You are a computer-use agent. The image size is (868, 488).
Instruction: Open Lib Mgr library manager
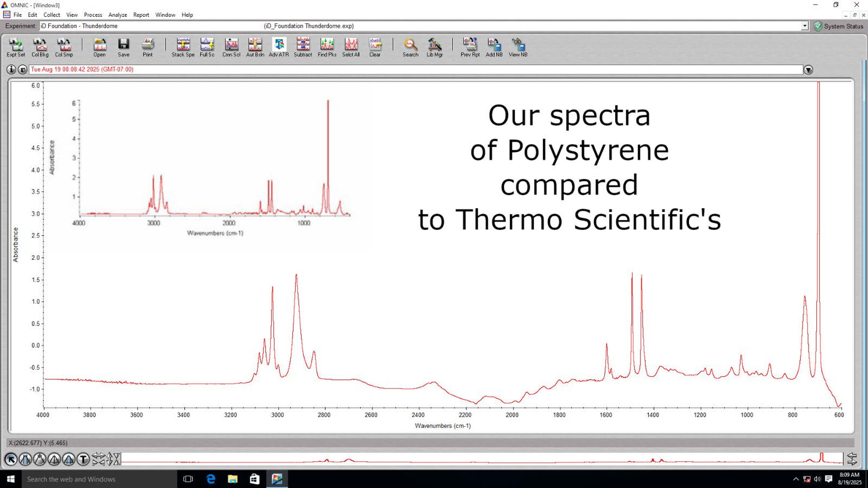435,47
